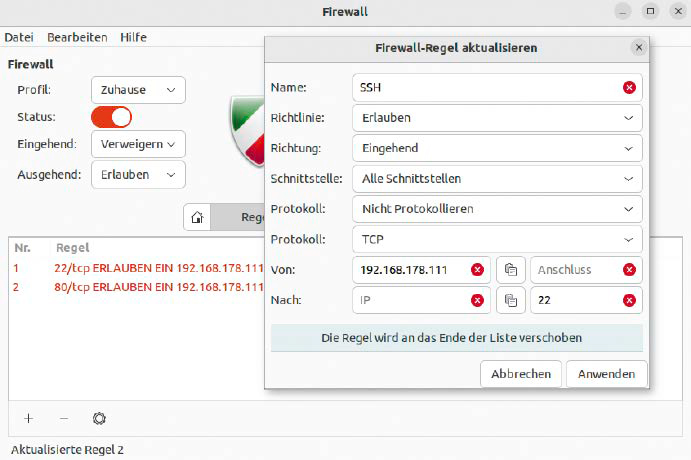The image size is (691, 460).
Task: Clear the Name field with its red X icon
Action: point(629,87)
